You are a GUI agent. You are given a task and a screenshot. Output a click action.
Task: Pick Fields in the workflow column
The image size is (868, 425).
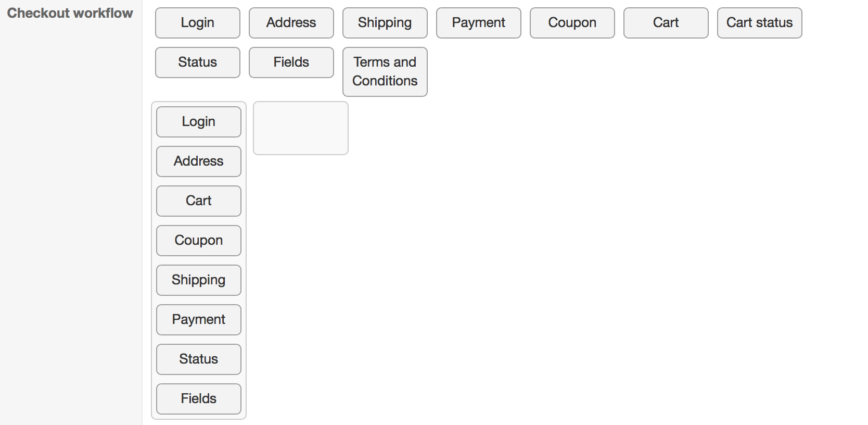click(x=199, y=399)
